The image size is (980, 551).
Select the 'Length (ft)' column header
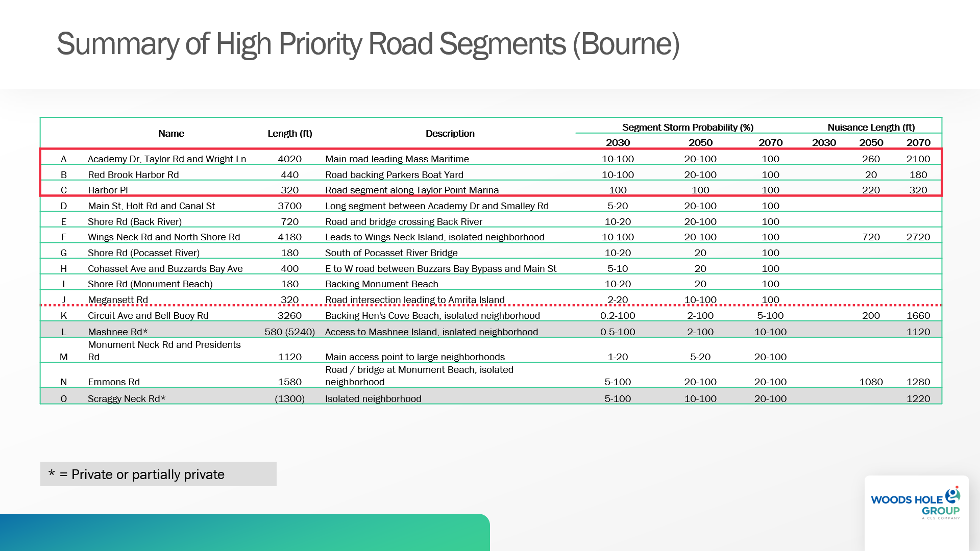click(x=290, y=134)
